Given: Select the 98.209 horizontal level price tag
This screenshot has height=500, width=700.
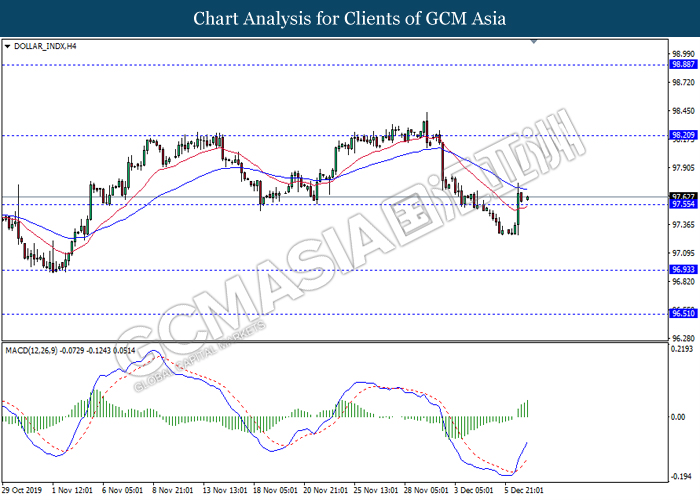Looking at the screenshot, I should [683, 135].
